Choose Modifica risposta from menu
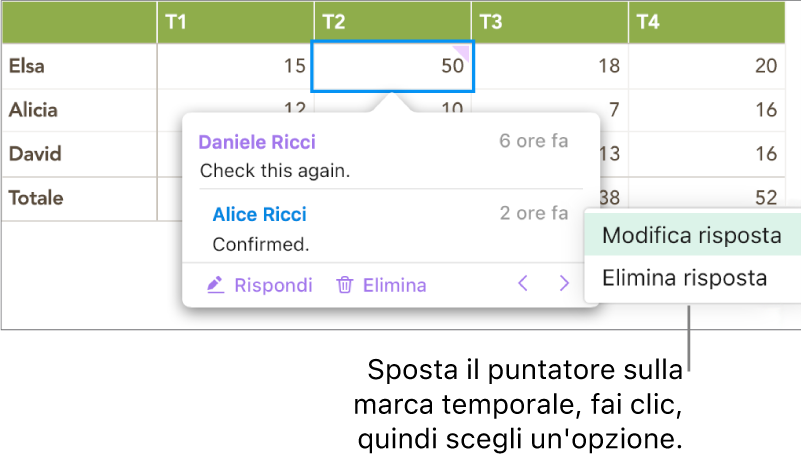Image resolution: width=801 pixels, height=466 pixels. tap(691, 236)
